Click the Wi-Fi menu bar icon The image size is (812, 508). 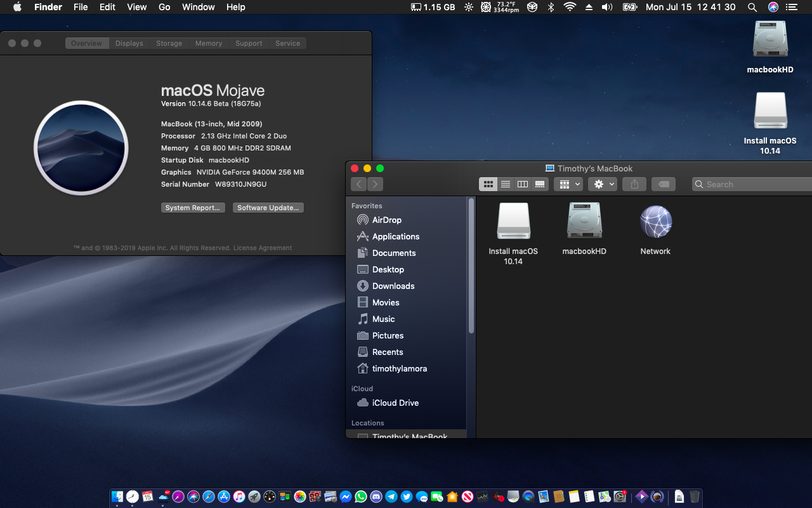click(570, 7)
